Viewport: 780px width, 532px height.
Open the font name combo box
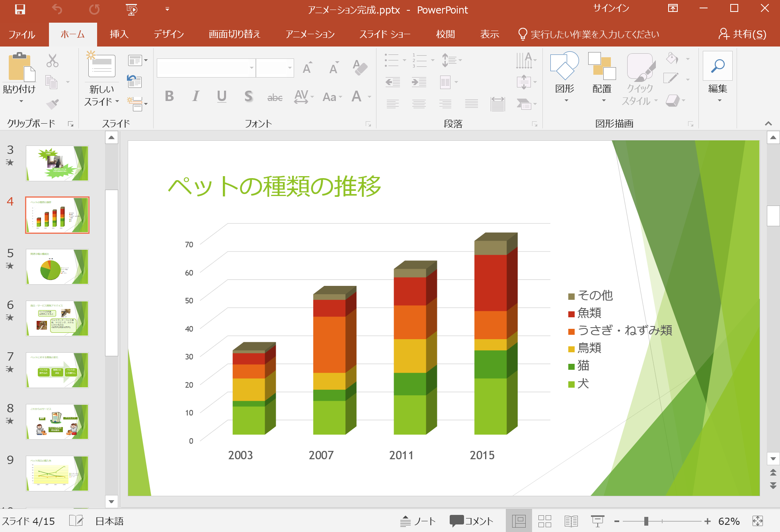coord(206,68)
